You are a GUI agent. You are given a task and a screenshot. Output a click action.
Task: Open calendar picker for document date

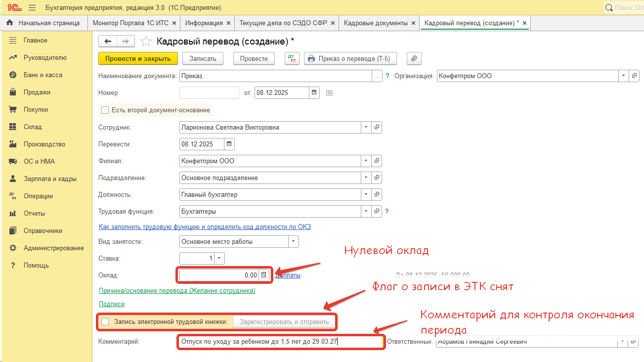pyautogui.click(x=314, y=92)
